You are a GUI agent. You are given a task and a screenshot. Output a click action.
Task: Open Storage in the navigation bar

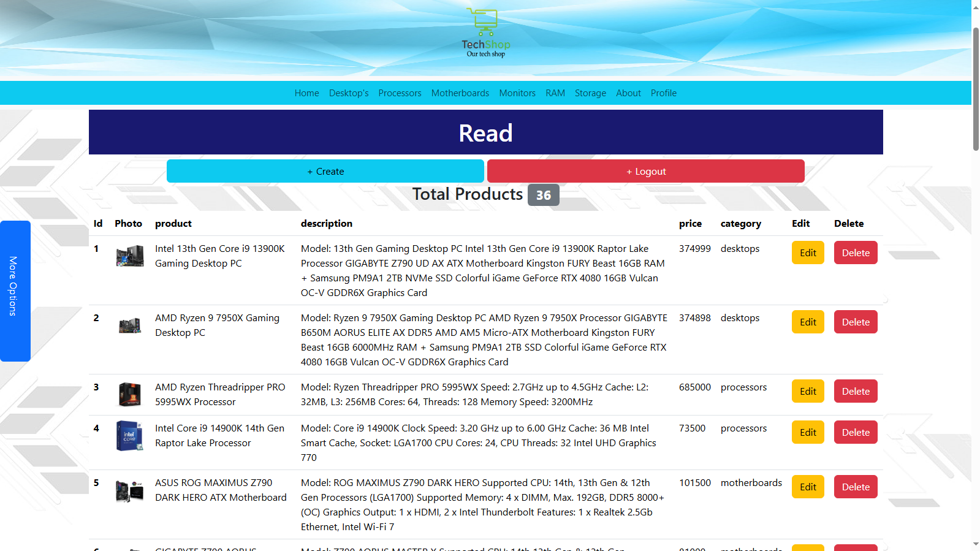tap(590, 93)
